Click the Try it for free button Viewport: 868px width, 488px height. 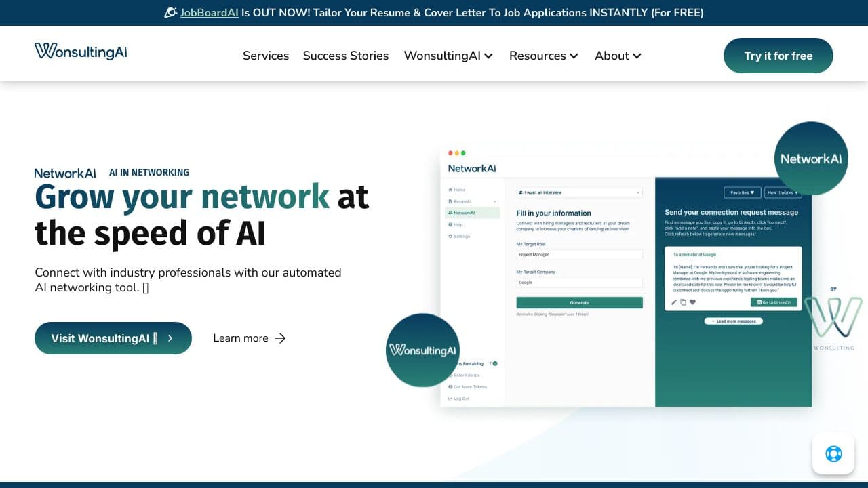778,56
